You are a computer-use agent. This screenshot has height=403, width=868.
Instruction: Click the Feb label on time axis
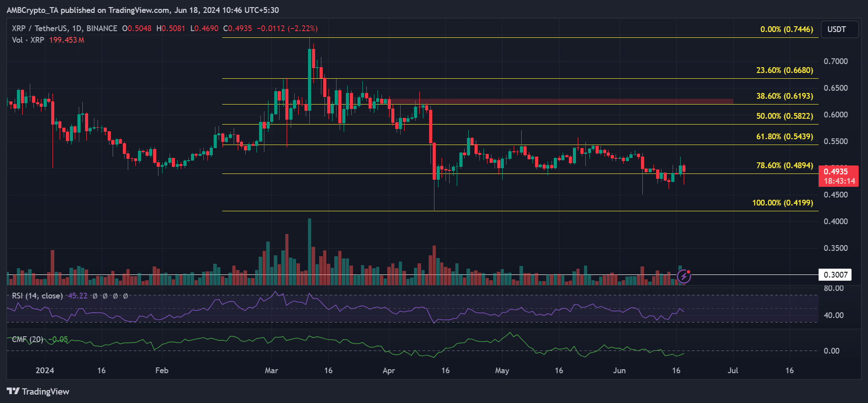162,371
